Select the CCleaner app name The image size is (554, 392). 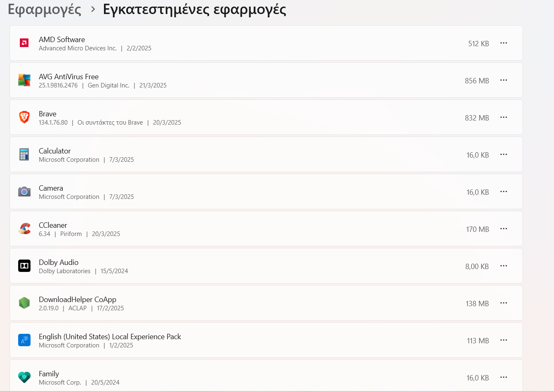click(53, 225)
